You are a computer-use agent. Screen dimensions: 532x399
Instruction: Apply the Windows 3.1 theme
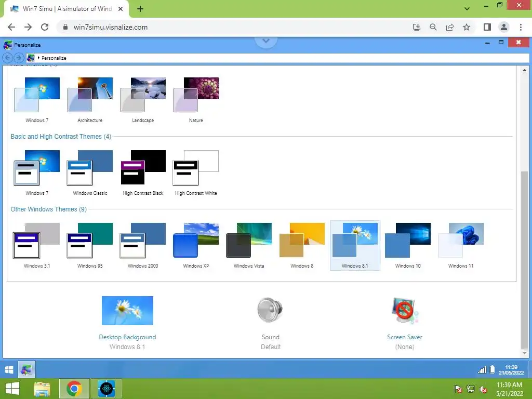(37, 245)
